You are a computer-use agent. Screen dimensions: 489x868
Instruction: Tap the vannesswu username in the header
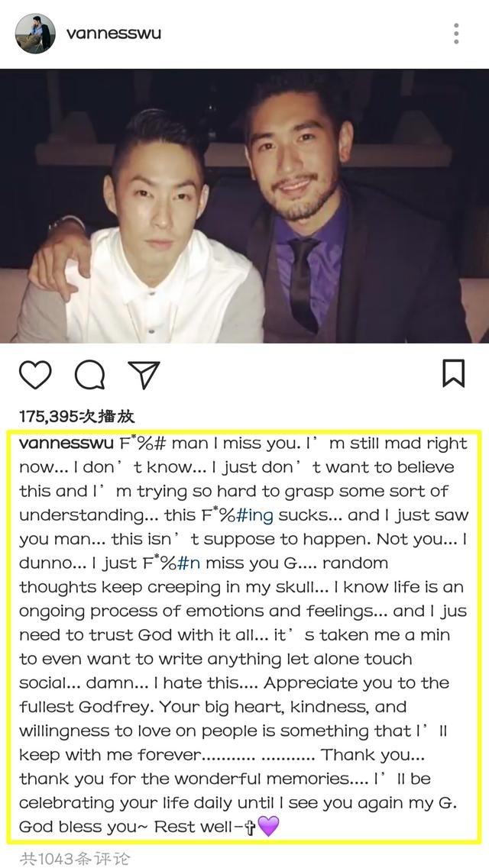114,34
